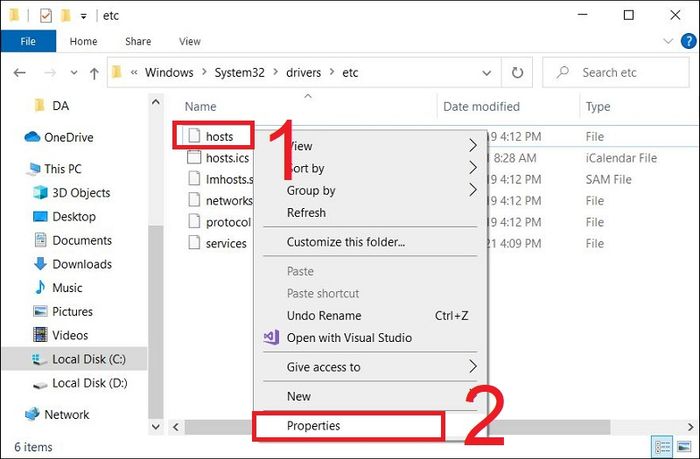700x459 pixels.
Task: Select the hosts file
Action: (x=219, y=136)
